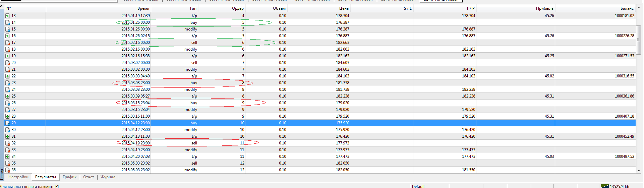The height and width of the screenshot is (188, 644).
Task: Close the Тестер panel with the X
Action: (2, 6)
